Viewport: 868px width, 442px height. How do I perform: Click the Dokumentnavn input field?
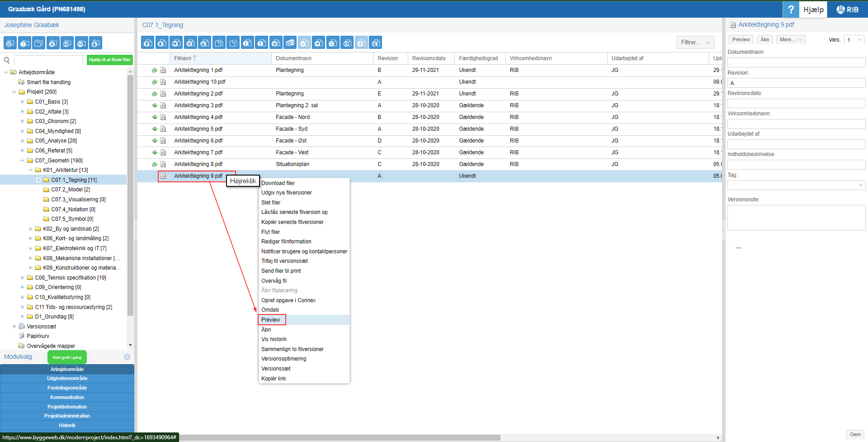[796, 62]
